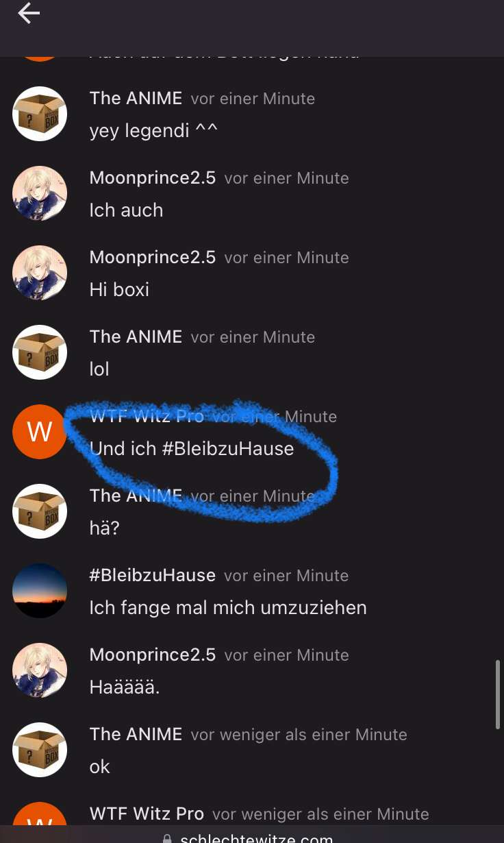Open mystery box avatar beside 'ok' message
The width and height of the screenshot is (504, 843).
[40, 750]
